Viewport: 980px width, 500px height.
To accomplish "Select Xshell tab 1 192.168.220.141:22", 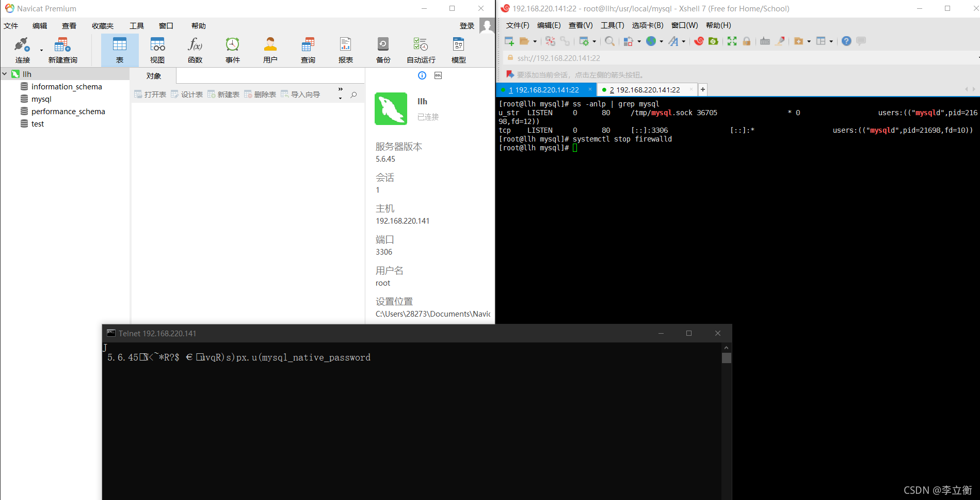I will (x=546, y=90).
